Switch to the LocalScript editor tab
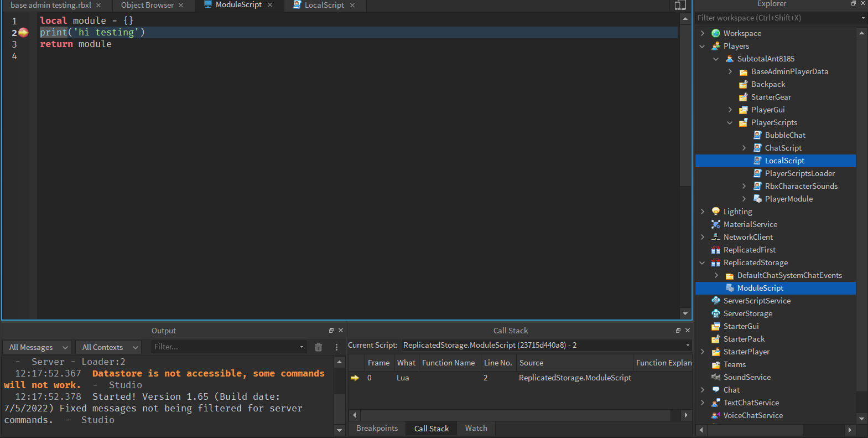The height and width of the screenshot is (438, 868). [x=324, y=5]
